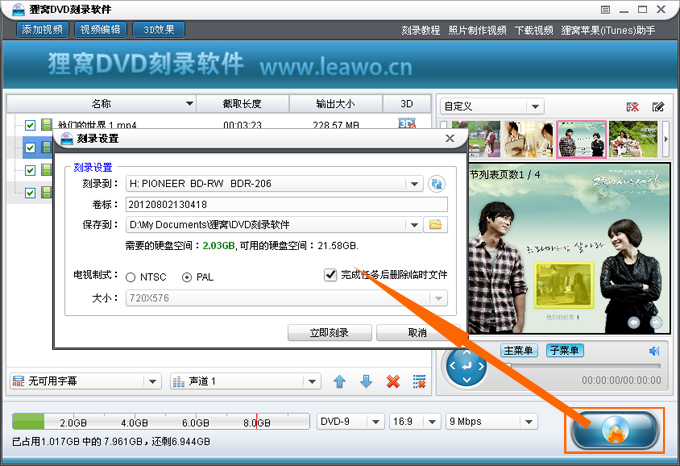Toggle the third video row checkbox

click(x=30, y=170)
